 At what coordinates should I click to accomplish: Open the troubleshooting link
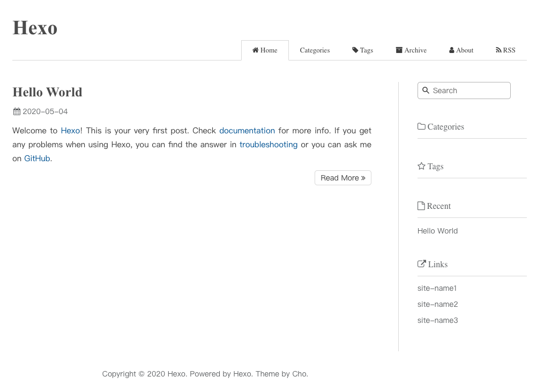pos(269,145)
